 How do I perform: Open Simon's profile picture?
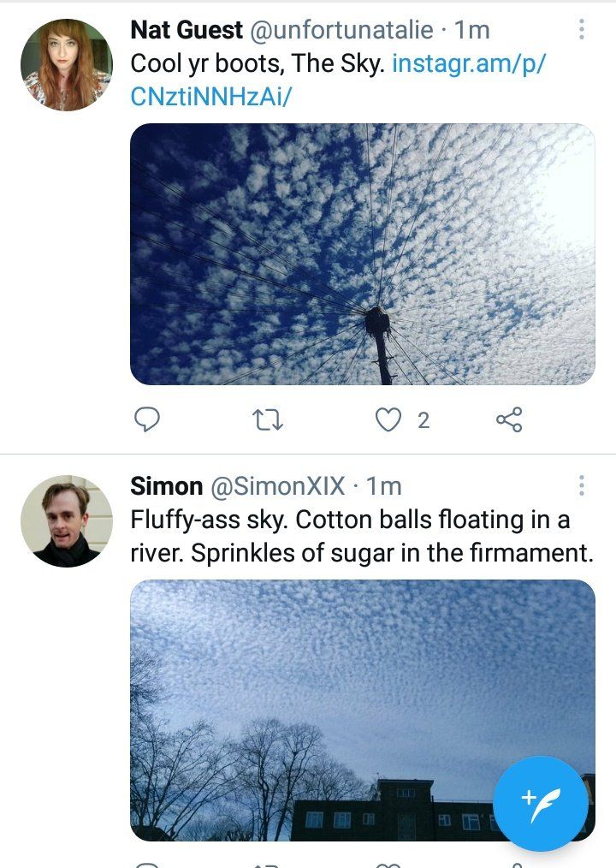[x=67, y=520]
